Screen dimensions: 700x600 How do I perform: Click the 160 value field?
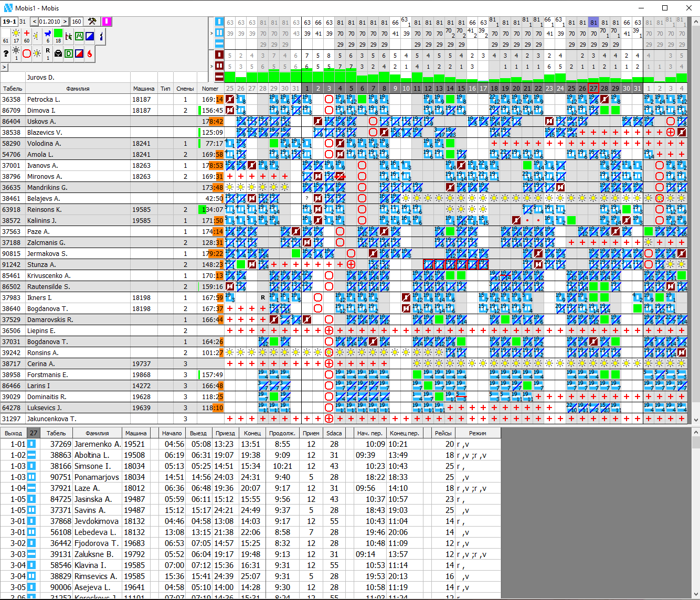coord(77,22)
